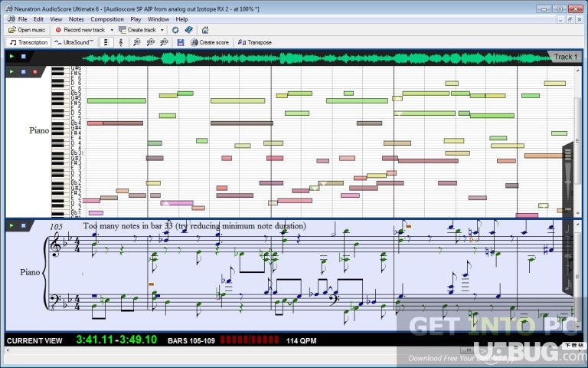The image size is (588, 368).
Task: Stop the waveform Track 1 playback
Action: point(23,56)
